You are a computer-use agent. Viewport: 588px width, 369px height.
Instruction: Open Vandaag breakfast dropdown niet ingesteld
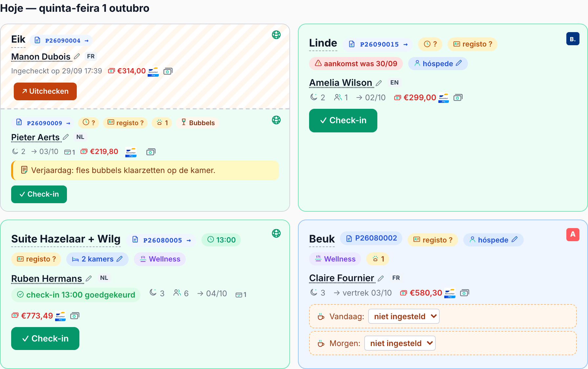point(404,316)
